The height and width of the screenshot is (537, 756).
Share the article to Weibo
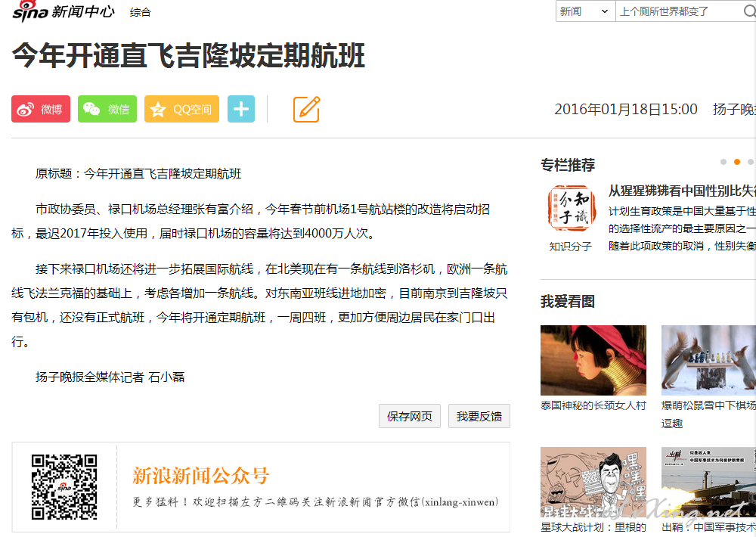tap(41, 109)
